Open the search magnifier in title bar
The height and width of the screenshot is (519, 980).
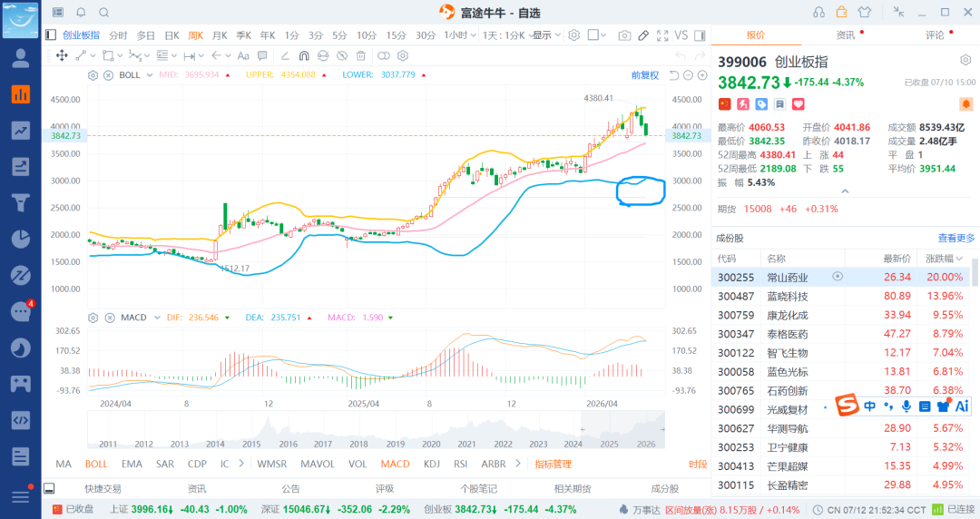click(104, 13)
